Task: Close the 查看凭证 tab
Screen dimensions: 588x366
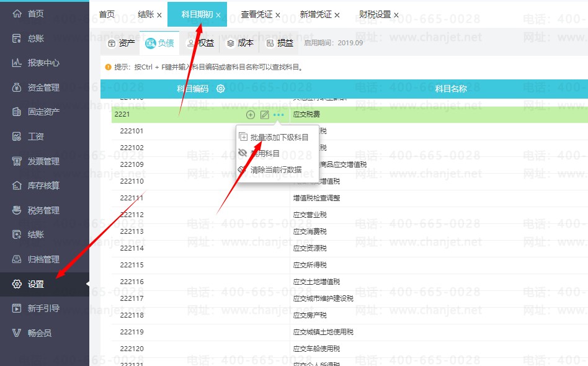Action: click(x=278, y=16)
